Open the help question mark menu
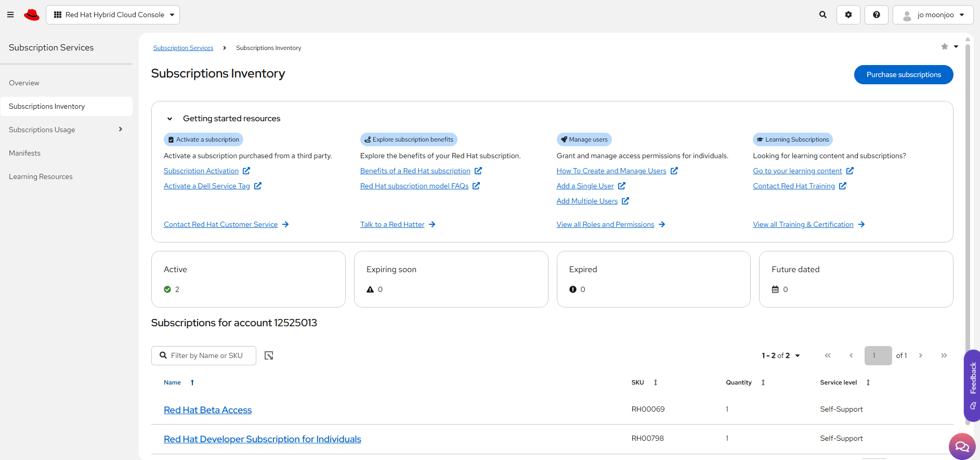 (877, 15)
